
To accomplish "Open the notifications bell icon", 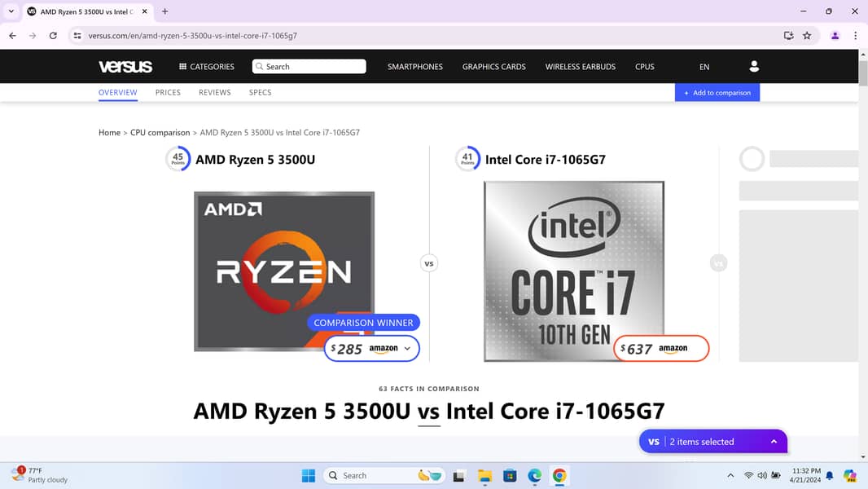I will (x=829, y=475).
